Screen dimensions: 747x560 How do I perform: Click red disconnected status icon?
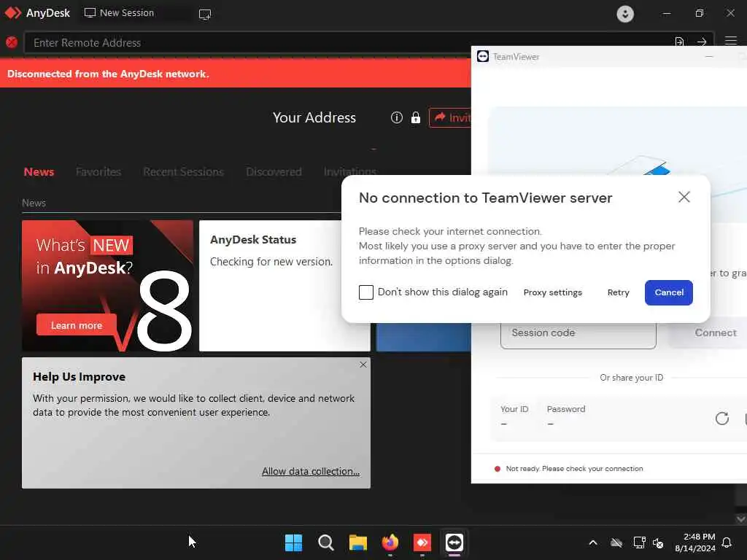[x=12, y=42]
